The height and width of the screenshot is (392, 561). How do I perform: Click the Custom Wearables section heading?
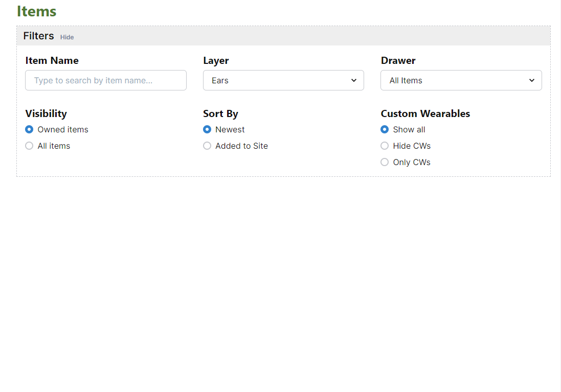click(x=425, y=113)
